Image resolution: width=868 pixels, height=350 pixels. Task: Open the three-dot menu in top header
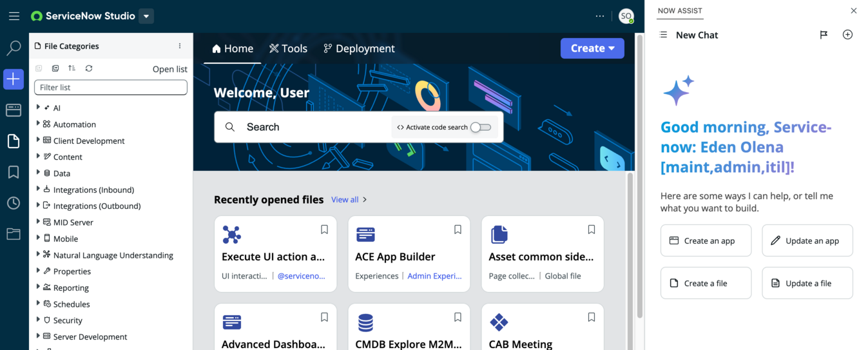coord(600,16)
